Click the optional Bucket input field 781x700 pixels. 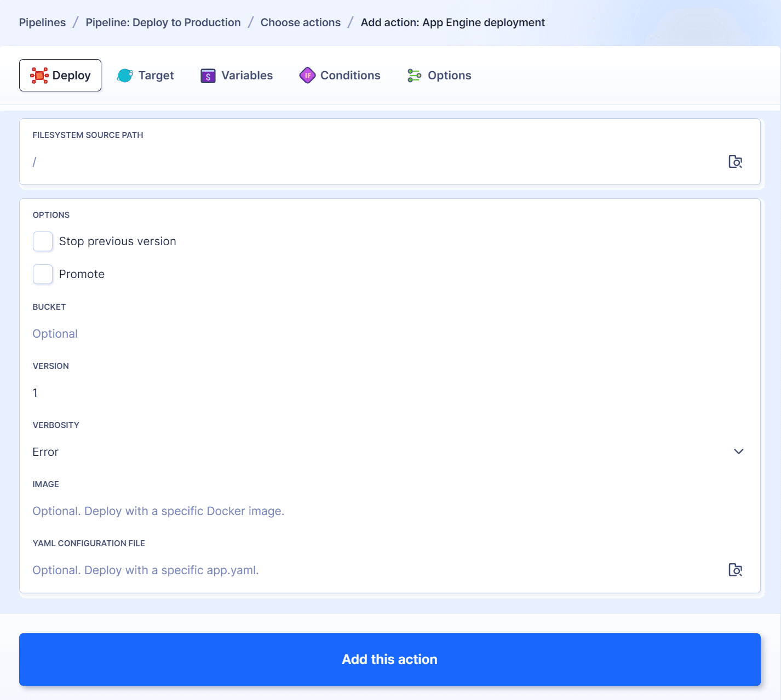point(219,333)
